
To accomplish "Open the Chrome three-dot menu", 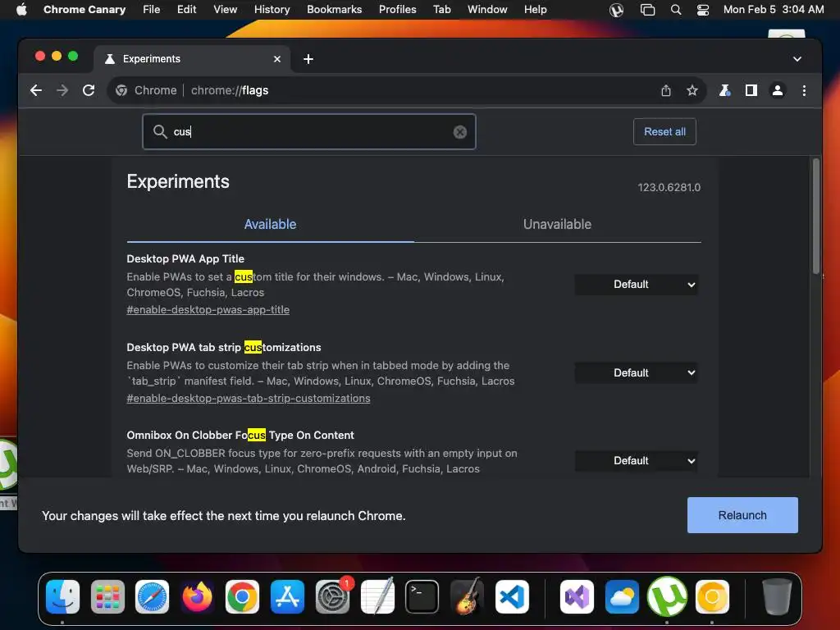I will 804,90.
